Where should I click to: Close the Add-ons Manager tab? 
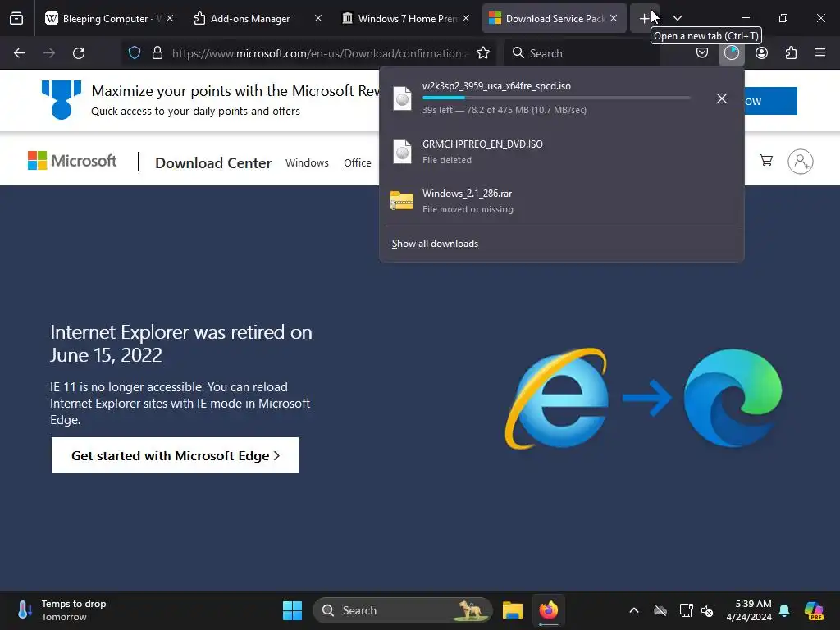[318, 18]
